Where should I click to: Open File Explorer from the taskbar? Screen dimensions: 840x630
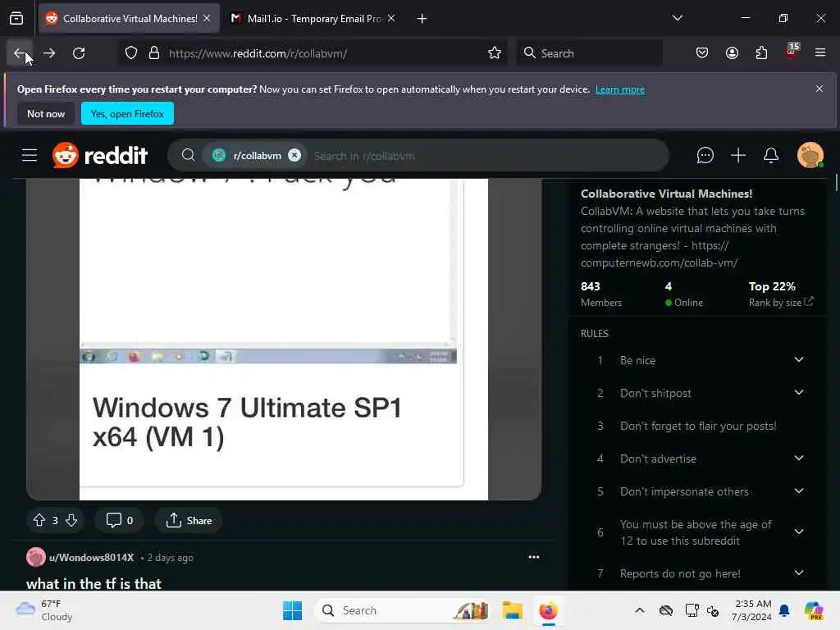coord(512,610)
